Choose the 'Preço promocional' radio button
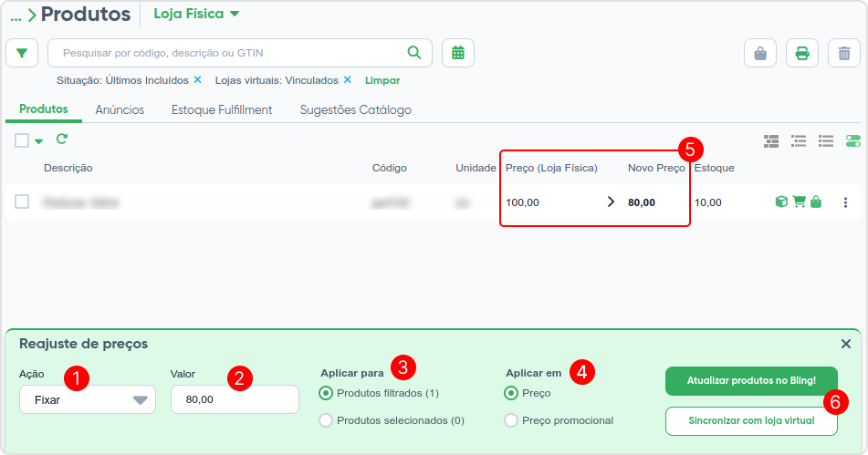 pyautogui.click(x=511, y=420)
